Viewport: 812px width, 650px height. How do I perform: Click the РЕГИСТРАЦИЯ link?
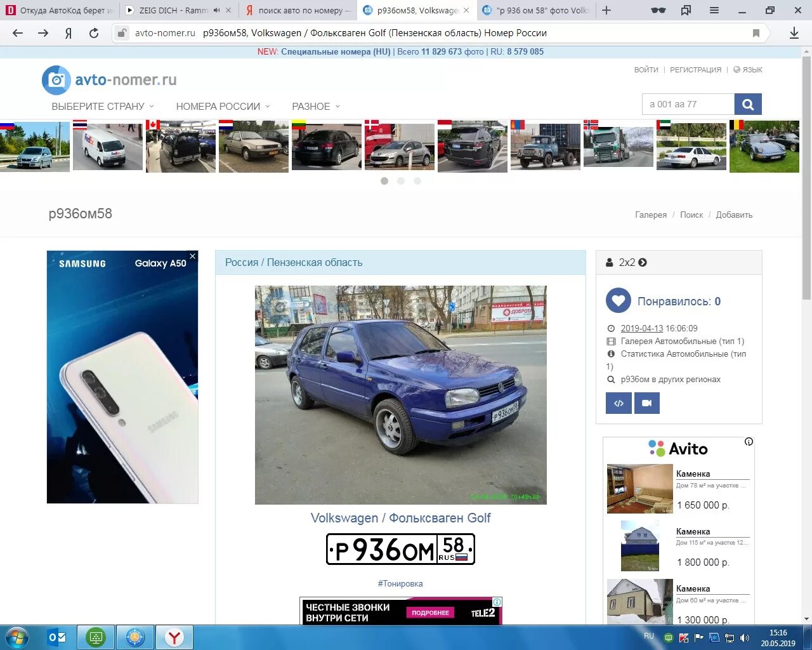[696, 70]
